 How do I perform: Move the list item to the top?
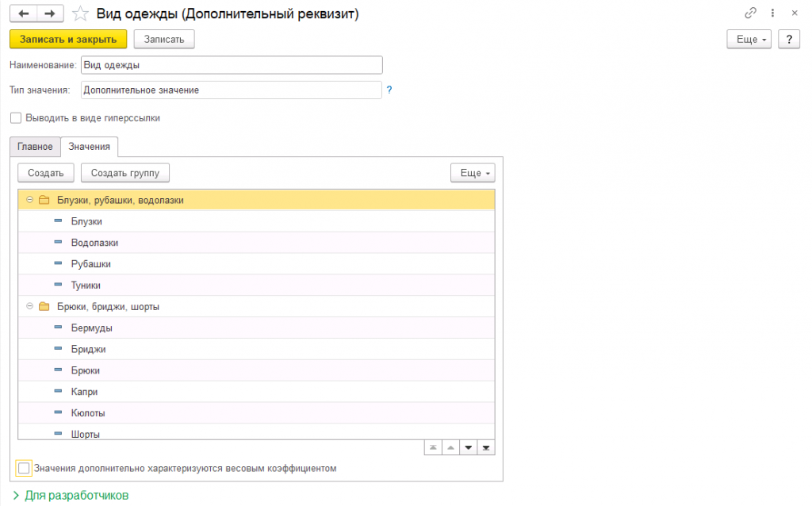point(433,448)
